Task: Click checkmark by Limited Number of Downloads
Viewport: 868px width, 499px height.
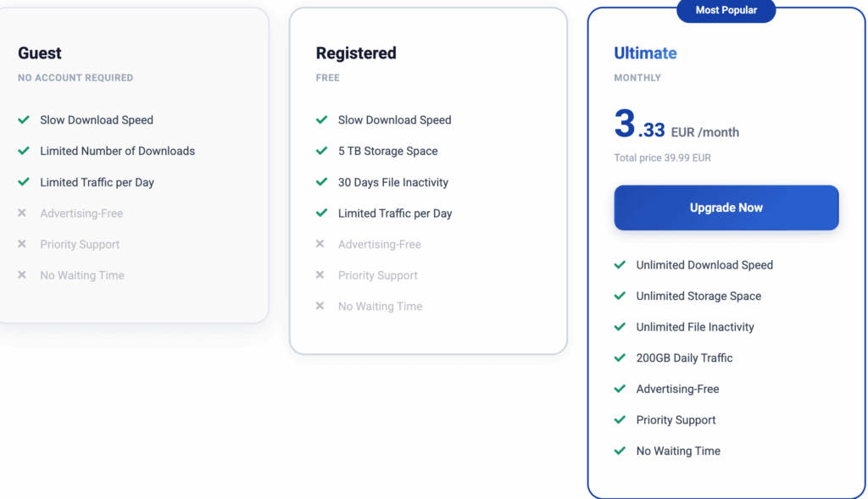Action: tap(23, 151)
